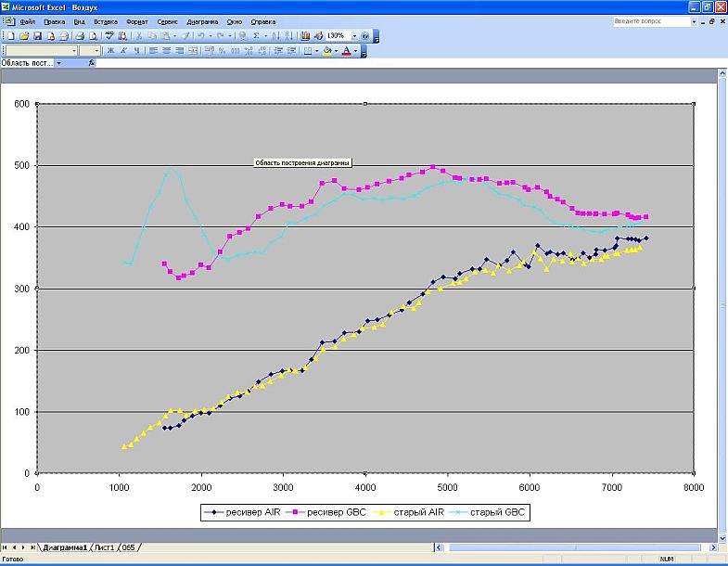The width and height of the screenshot is (728, 566).
Task: Open the font name dropdown
Action: [x=73, y=51]
